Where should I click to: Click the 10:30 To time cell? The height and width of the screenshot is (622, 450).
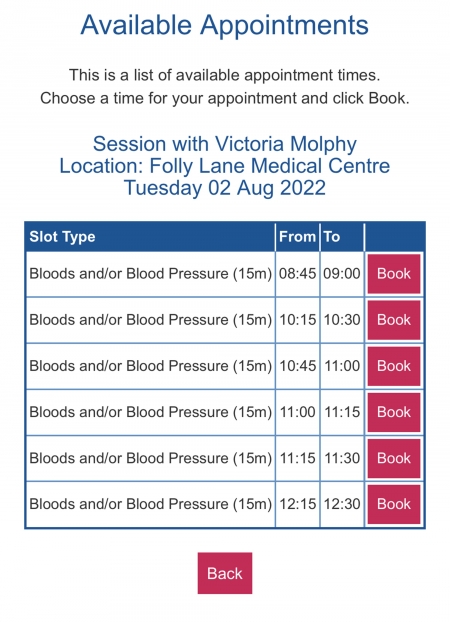coord(342,320)
